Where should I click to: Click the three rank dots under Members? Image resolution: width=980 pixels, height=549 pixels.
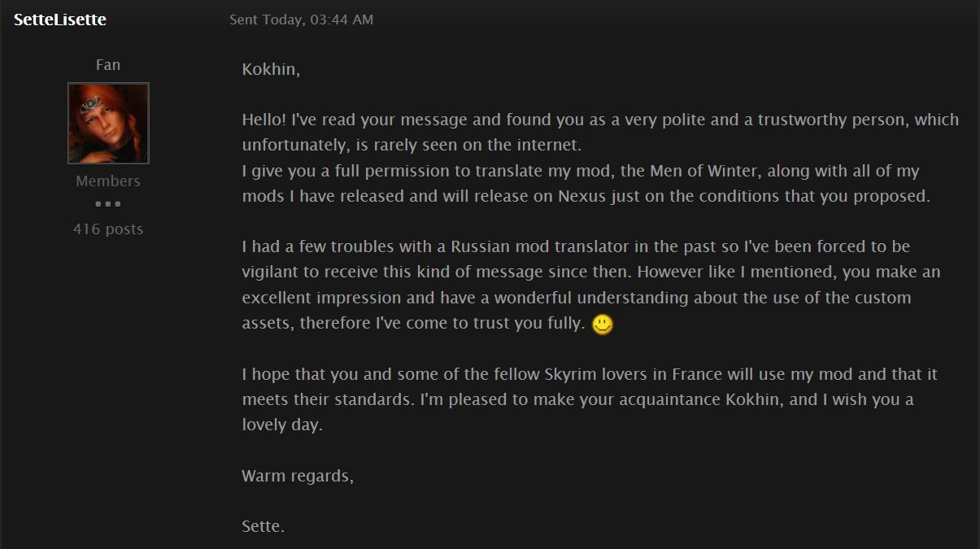tap(108, 204)
